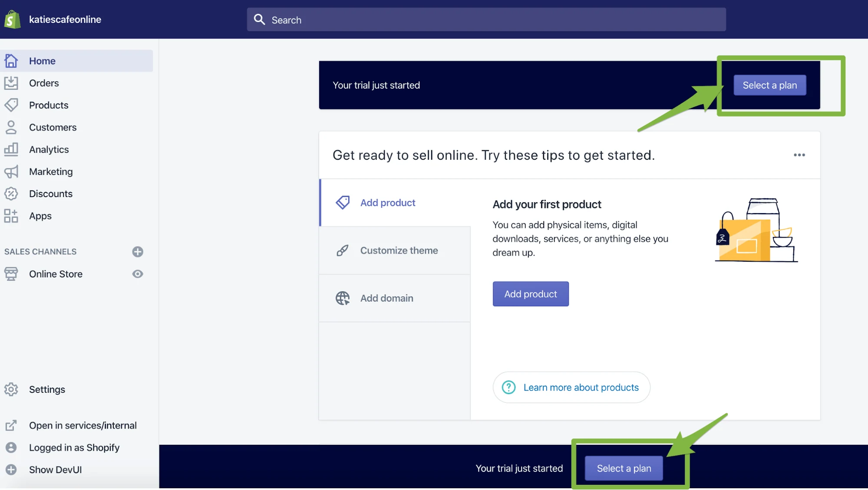Click the Add product action button

tap(531, 293)
